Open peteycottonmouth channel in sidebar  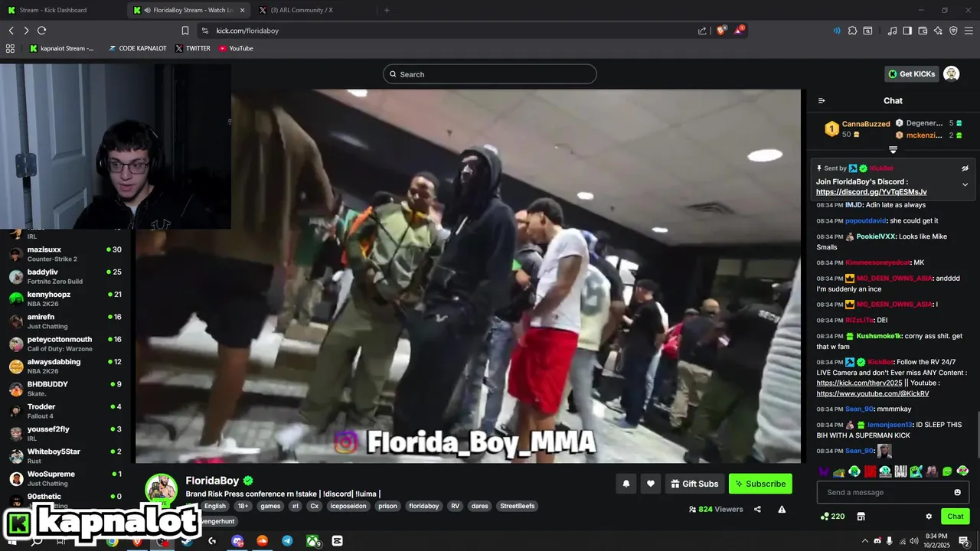click(65, 344)
